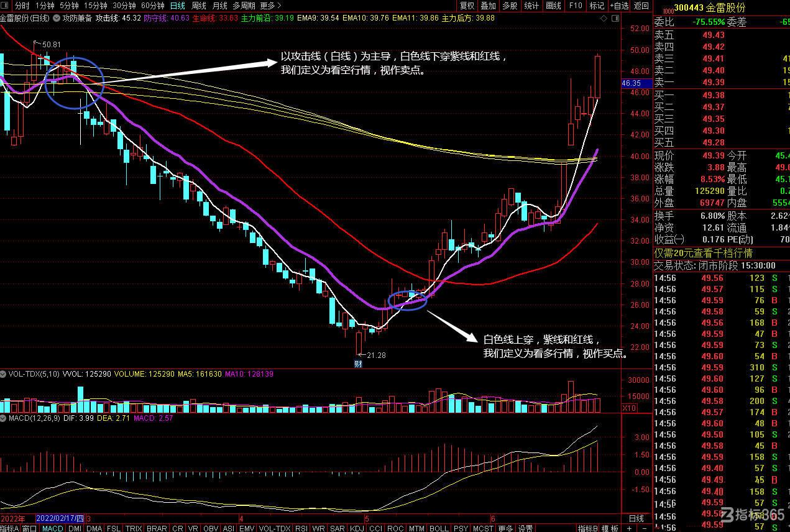Select the 5分钟 period
The width and height of the screenshot is (790, 532).
click(69, 5)
